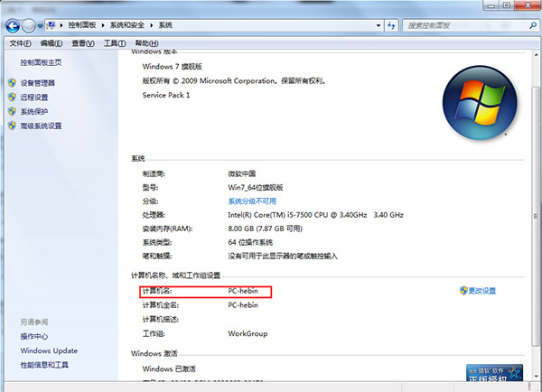542x392 pixels.
Task: Click the shield icon beside 设备管理器
Action: 12,83
